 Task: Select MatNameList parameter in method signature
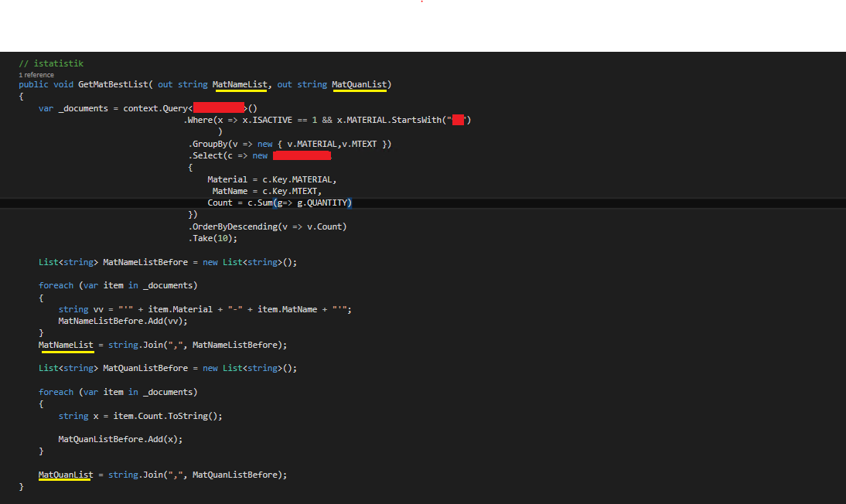240,84
